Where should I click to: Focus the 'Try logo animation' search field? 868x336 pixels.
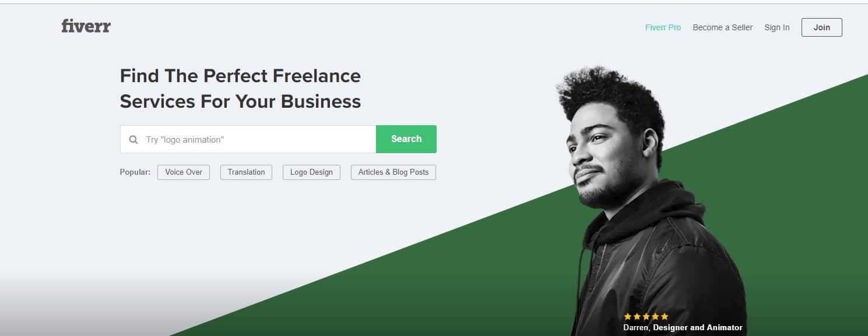[x=248, y=139]
